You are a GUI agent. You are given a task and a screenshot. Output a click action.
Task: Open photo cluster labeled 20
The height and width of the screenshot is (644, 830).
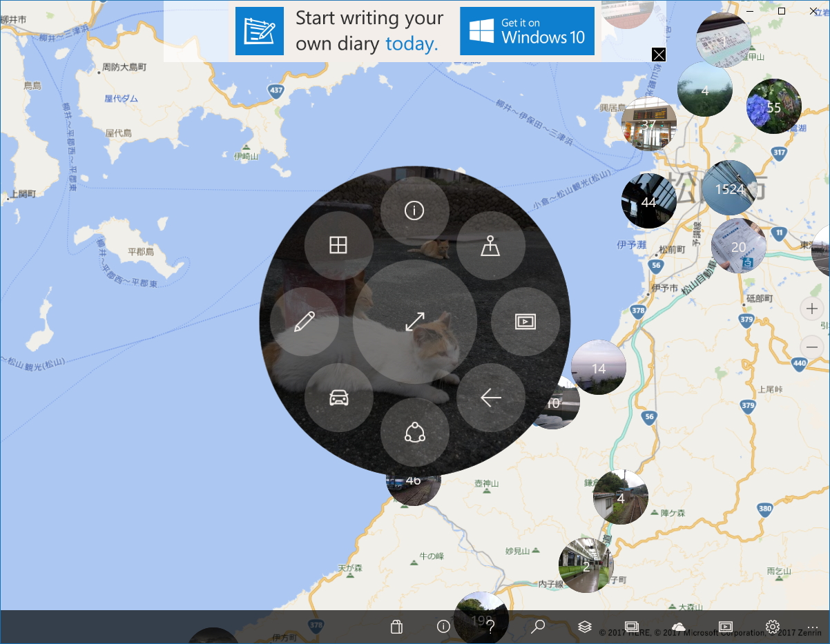click(x=739, y=246)
